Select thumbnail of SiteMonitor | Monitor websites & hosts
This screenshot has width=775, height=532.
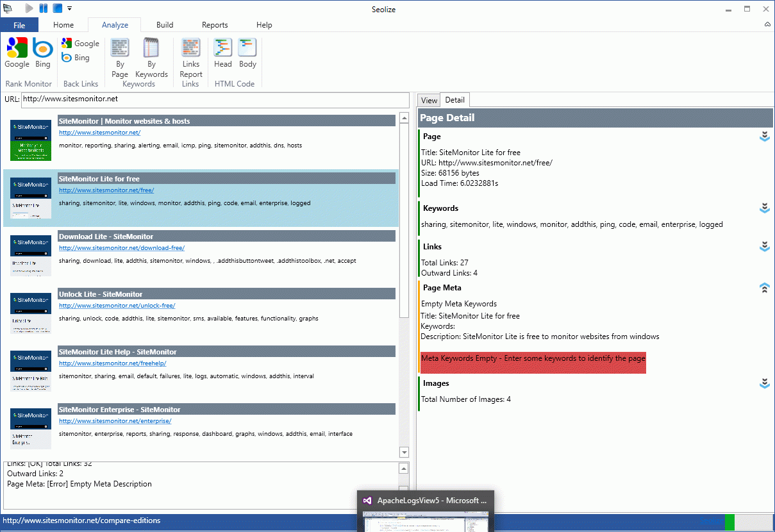coord(31,140)
